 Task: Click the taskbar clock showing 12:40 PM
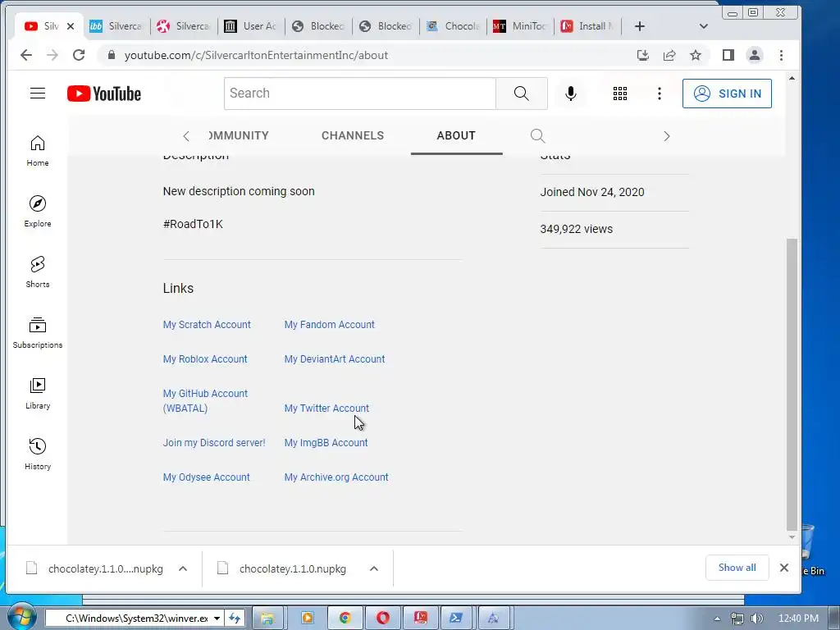click(x=798, y=619)
